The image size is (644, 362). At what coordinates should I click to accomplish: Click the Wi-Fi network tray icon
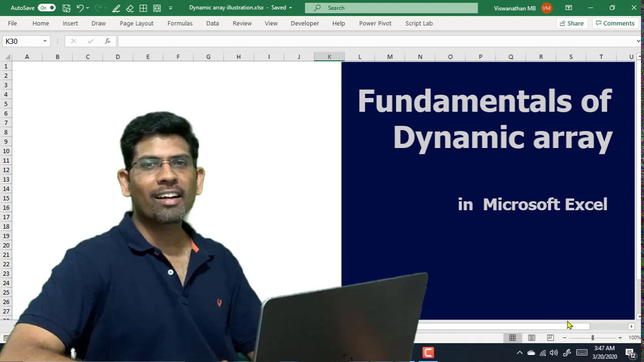(x=543, y=353)
